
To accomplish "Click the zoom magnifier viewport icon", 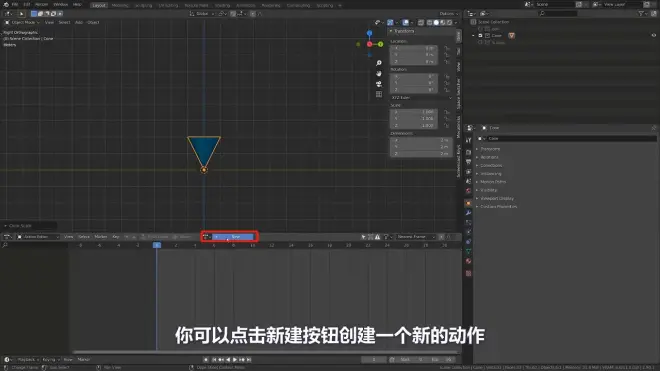I will point(379,63).
